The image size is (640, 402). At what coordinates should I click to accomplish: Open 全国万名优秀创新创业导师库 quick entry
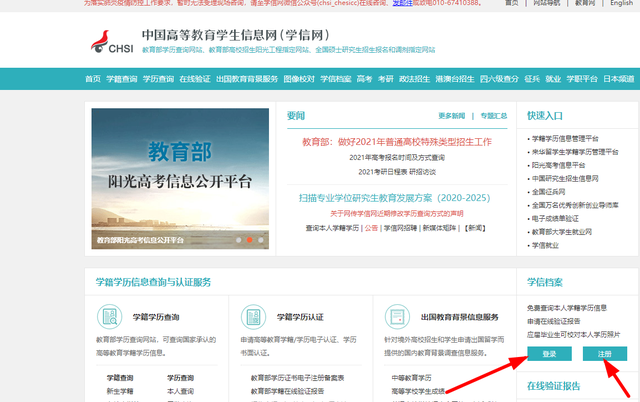point(575,205)
